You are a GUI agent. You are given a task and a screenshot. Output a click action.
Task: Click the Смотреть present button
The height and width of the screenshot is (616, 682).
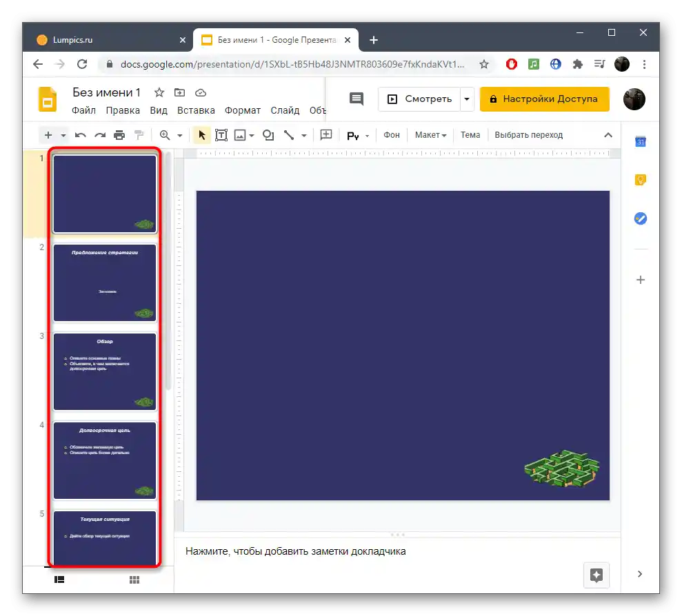pyautogui.click(x=419, y=99)
